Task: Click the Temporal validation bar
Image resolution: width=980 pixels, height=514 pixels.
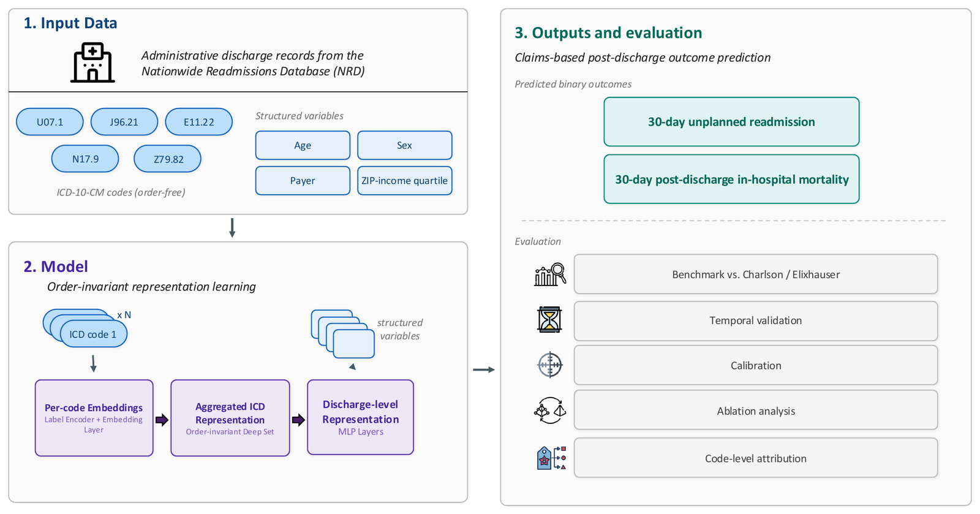Action: pyautogui.click(x=756, y=320)
